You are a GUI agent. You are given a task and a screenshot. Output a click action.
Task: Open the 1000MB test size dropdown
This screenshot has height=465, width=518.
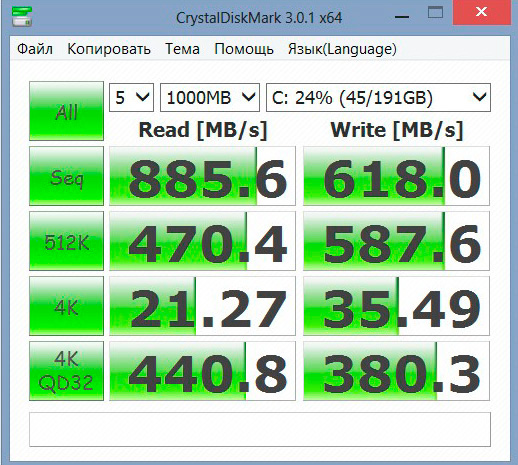(x=210, y=97)
